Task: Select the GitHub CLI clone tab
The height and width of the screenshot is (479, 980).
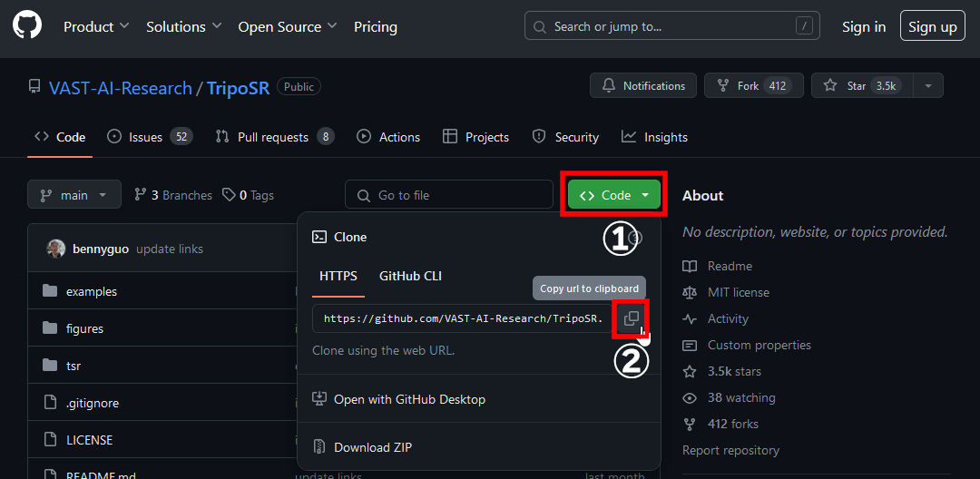Action: tap(411, 276)
